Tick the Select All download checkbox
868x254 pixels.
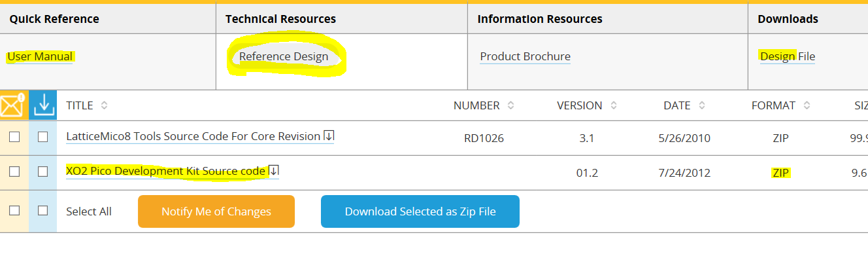42,211
